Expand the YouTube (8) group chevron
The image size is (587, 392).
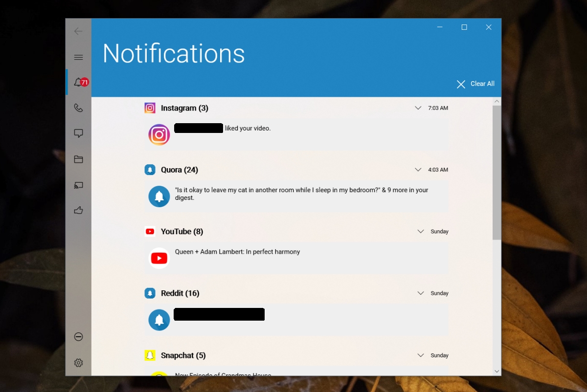click(420, 232)
